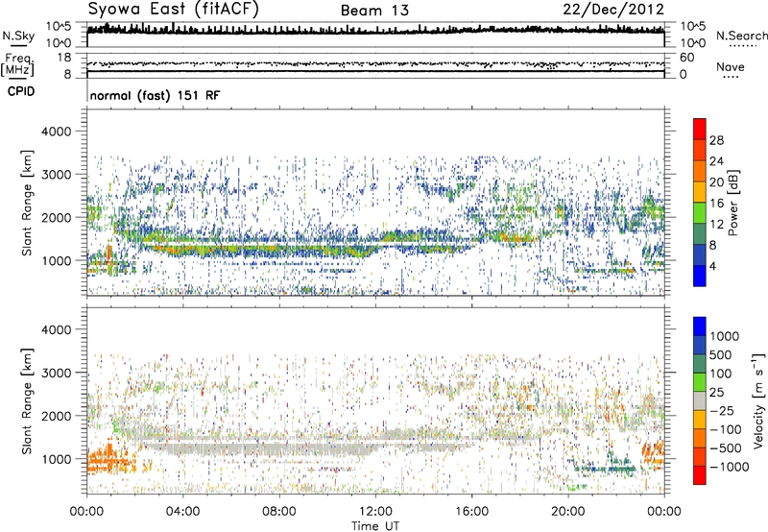Click the '60' Nave axis tick label
This screenshot has width=768, height=532.
[x=687, y=58]
